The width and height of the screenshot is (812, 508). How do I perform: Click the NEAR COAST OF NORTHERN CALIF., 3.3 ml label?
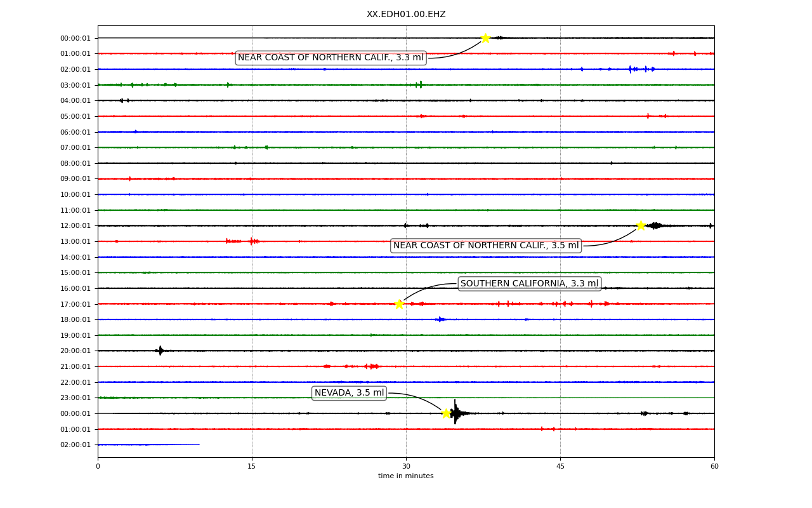click(x=331, y=58)
